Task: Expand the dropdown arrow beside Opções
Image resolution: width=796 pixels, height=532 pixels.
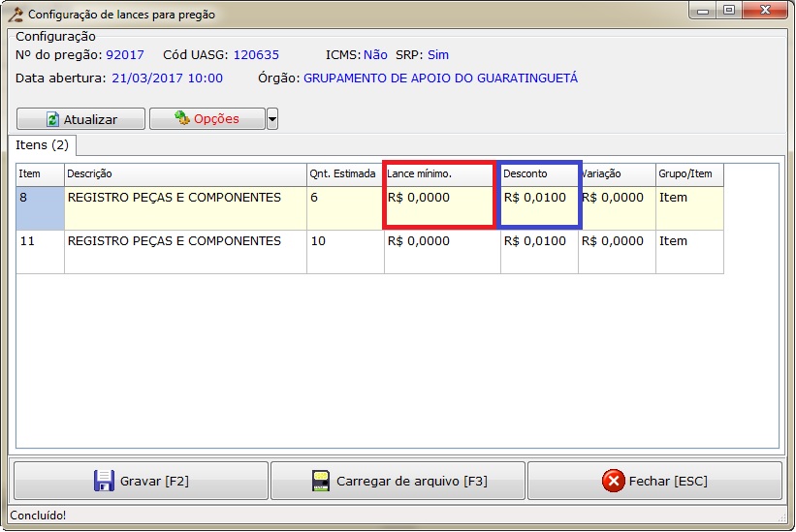Action: tap(272, 119)
